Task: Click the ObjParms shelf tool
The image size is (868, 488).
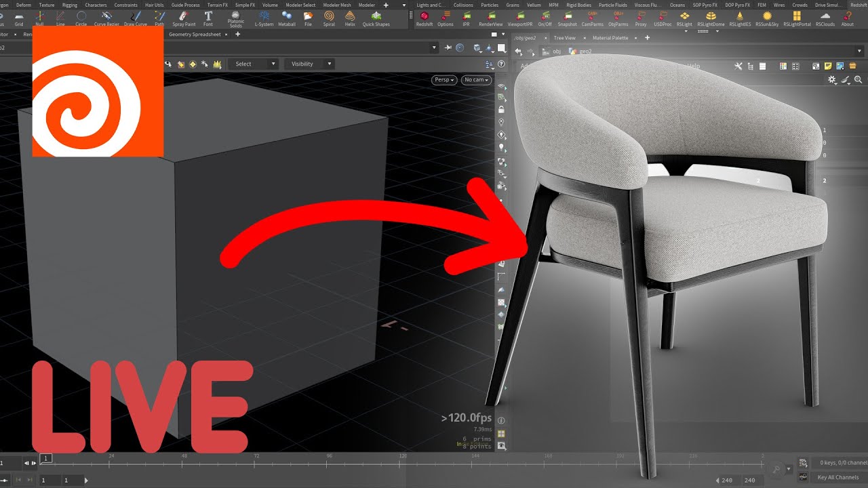Action: click(618, 18)
